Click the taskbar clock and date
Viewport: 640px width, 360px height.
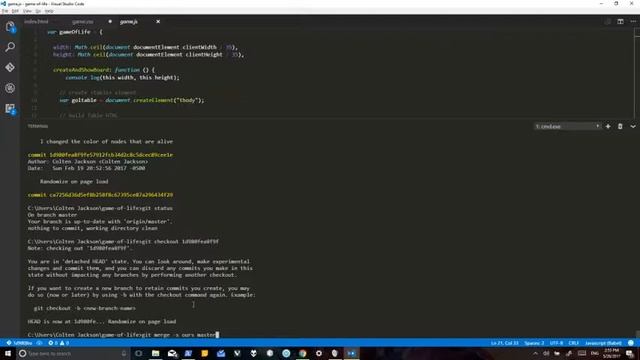click(611, 353)
